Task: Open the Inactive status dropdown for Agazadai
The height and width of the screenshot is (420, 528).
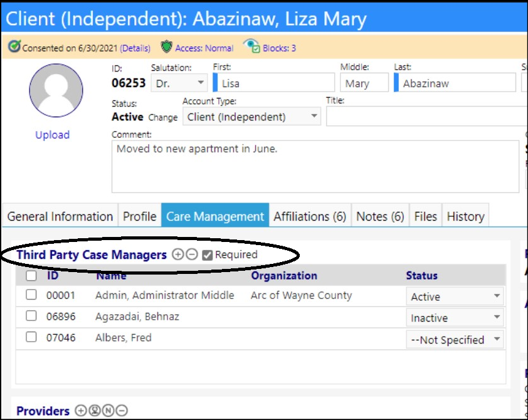Action: [x=455, y=317]
